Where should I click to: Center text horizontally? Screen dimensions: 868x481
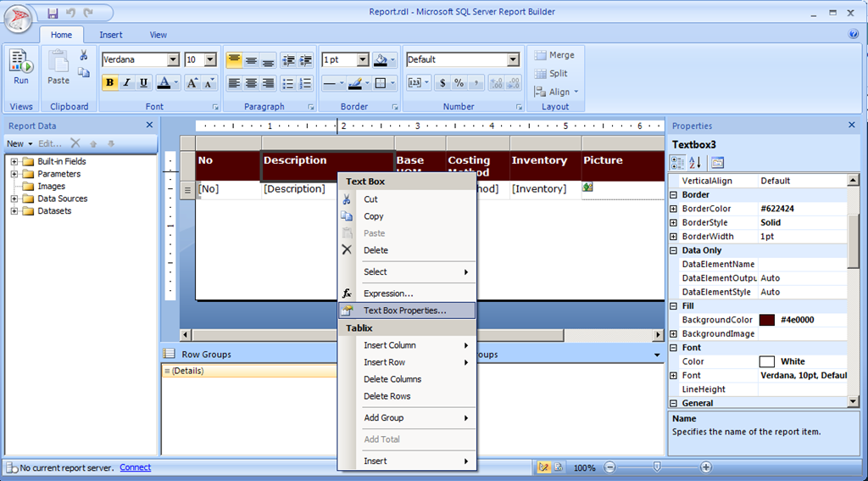coord(251,83)
